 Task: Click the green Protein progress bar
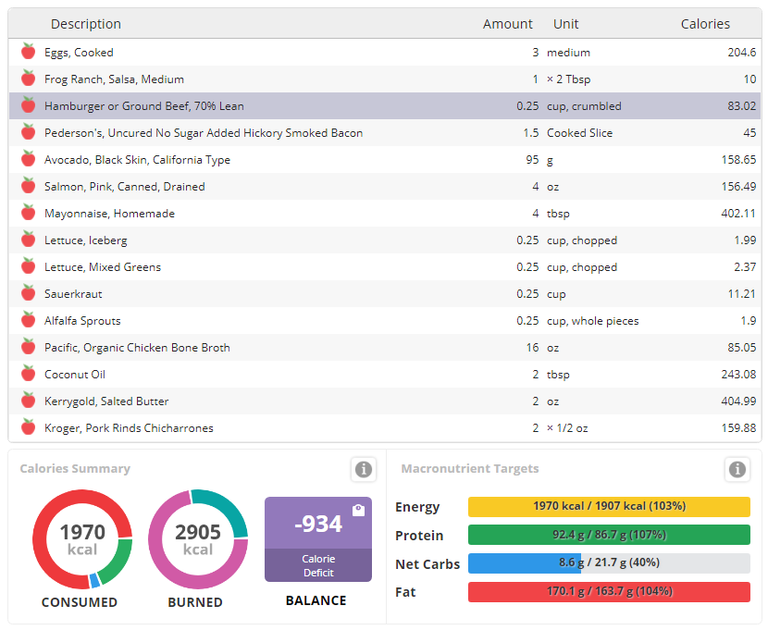point(609,535)
